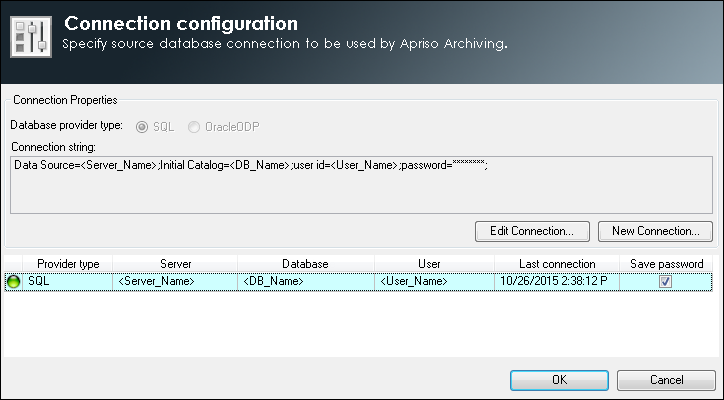Click the Save password column header
The width and height of the screenshot is (724, 400).
(x=667, y=263)
